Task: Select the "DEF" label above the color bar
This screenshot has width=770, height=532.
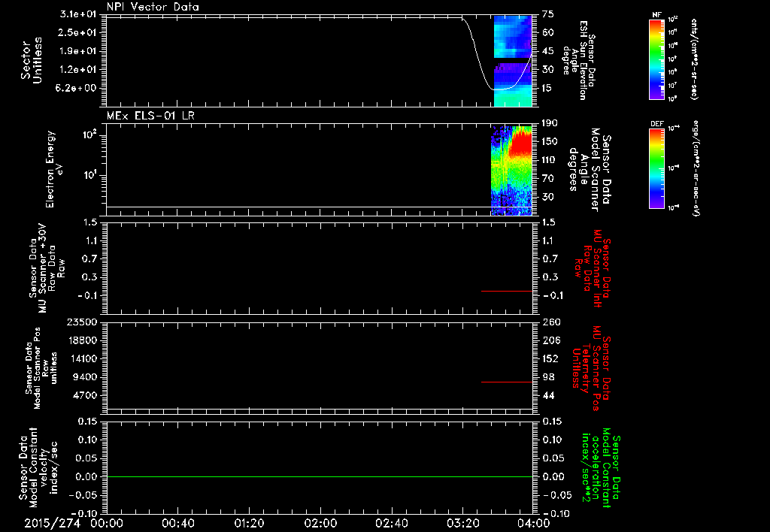Action: (656, 124)
